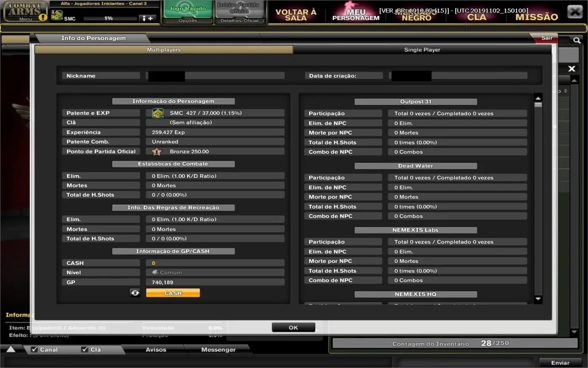This screenshot has width=588, height=368.
Task: Open the Messenger tab
Action: point(218,349)
